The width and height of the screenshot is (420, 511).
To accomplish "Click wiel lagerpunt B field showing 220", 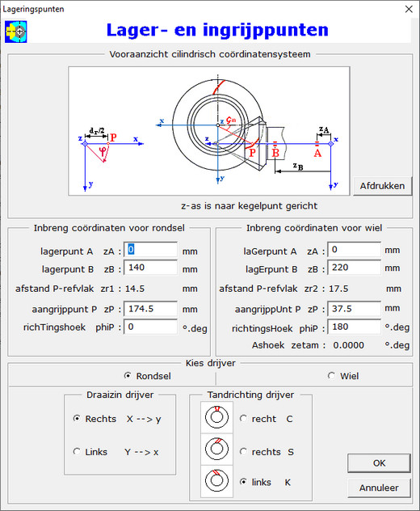I will [x=355, y=268].
